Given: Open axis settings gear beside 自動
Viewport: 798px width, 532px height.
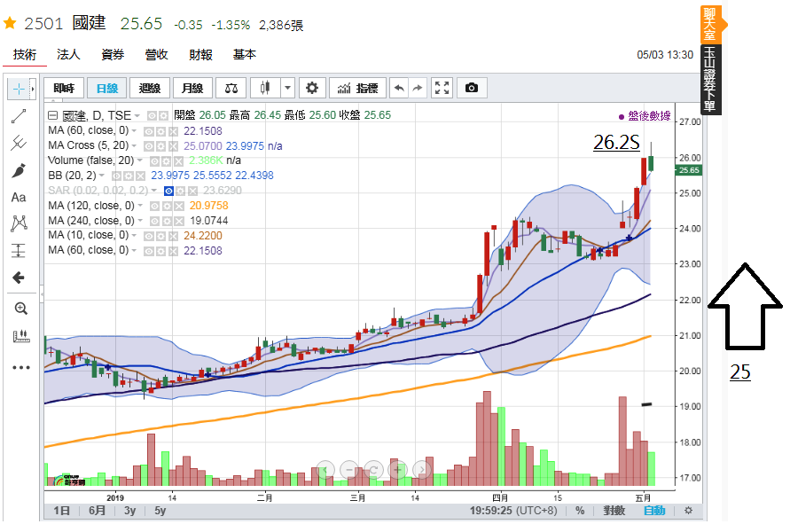Looking at the screenshot, I should tap(688, 510).
